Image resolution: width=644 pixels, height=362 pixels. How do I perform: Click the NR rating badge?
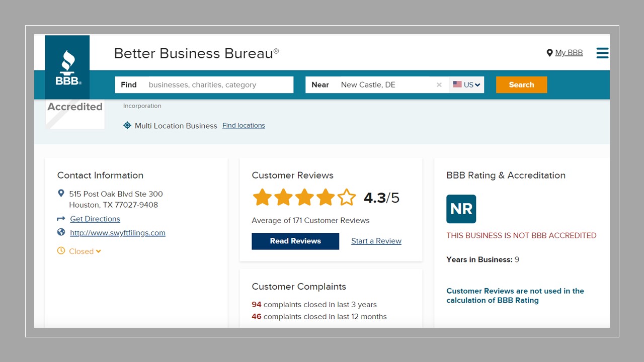461,209
